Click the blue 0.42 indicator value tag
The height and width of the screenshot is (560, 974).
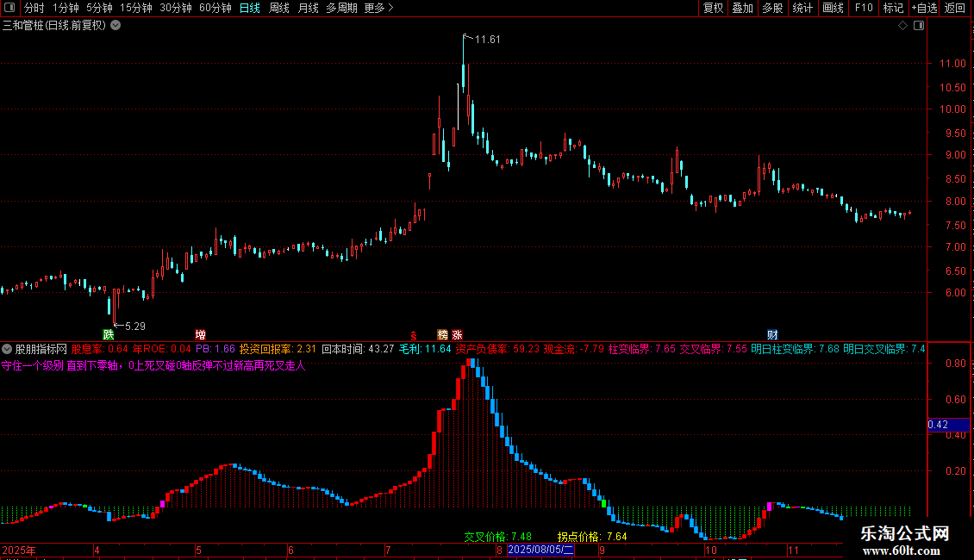(948, 425)
